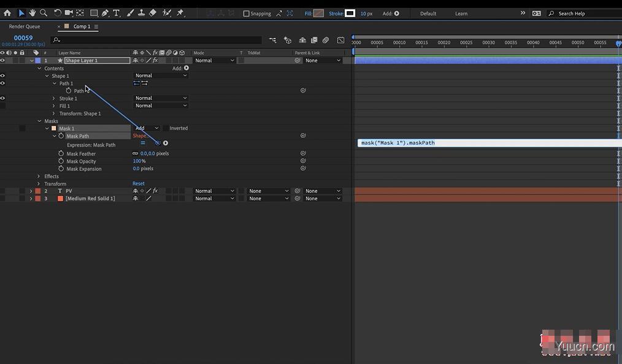Select the Brush tool
622x364 pixels.
[130, 13]
